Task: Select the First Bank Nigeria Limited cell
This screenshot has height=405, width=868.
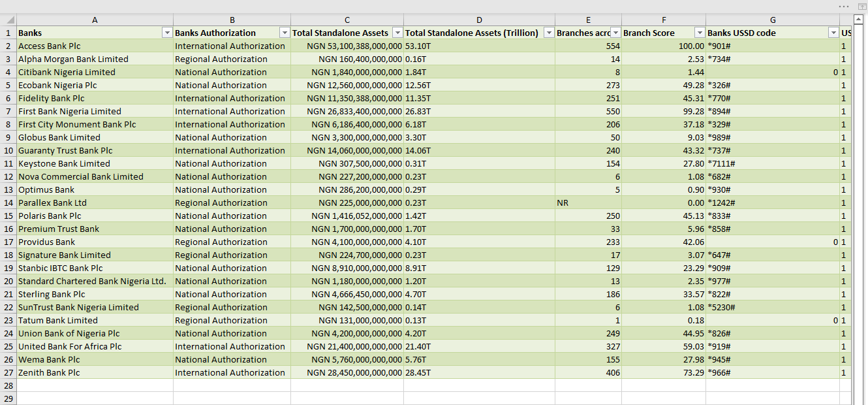Action: (95, 111)
